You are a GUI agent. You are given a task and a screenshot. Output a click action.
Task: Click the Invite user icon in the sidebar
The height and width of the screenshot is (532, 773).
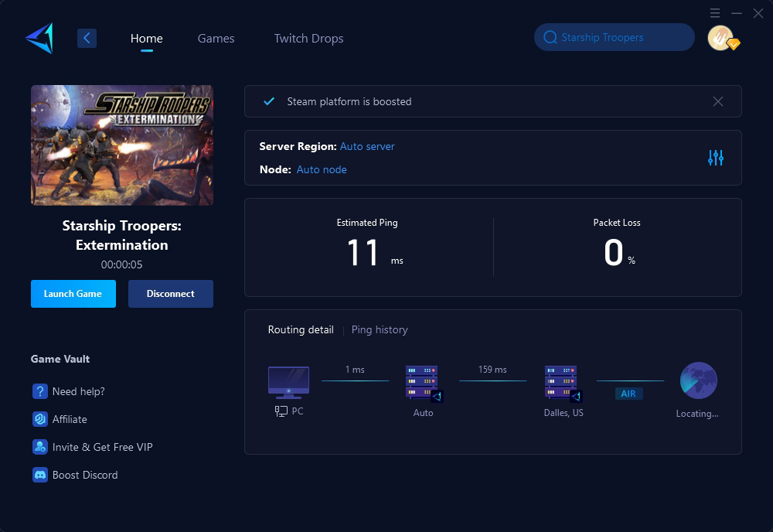click(x=40, y=447)
